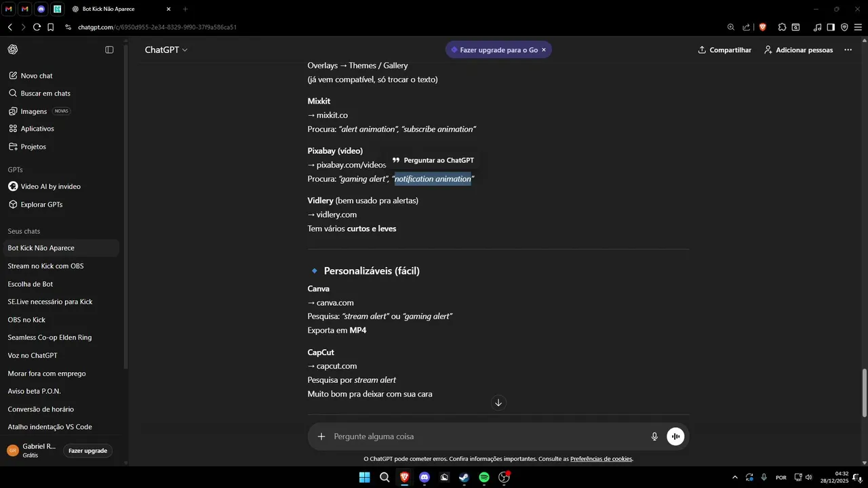
Task: Click Perguntar ao ChatGPT popup
Action: coord(433,161)
